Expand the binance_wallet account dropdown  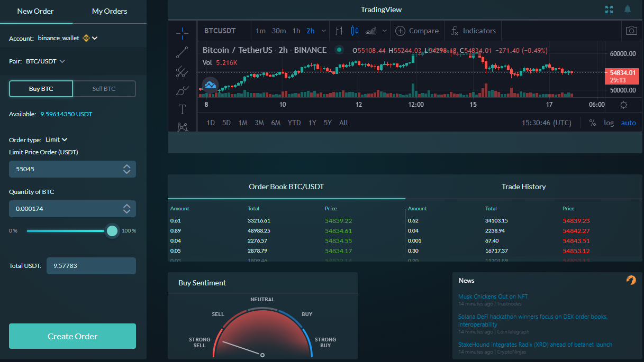click(x=95, y=38)
